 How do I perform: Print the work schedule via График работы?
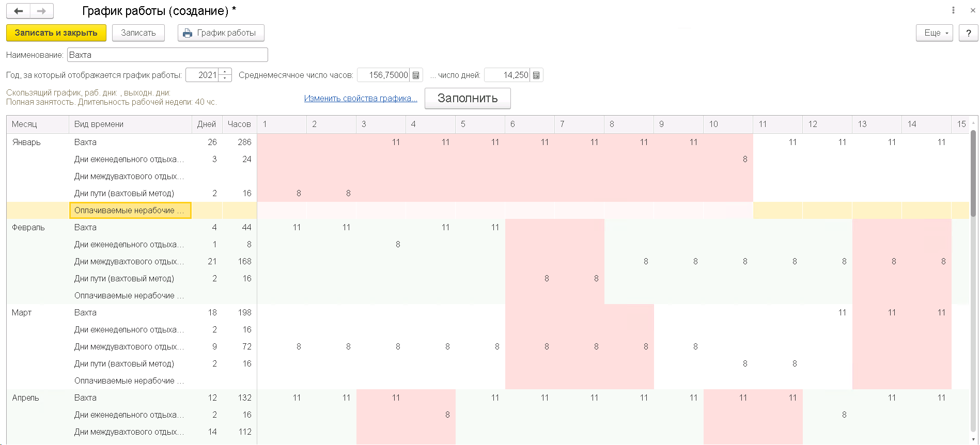pos(221,33)
